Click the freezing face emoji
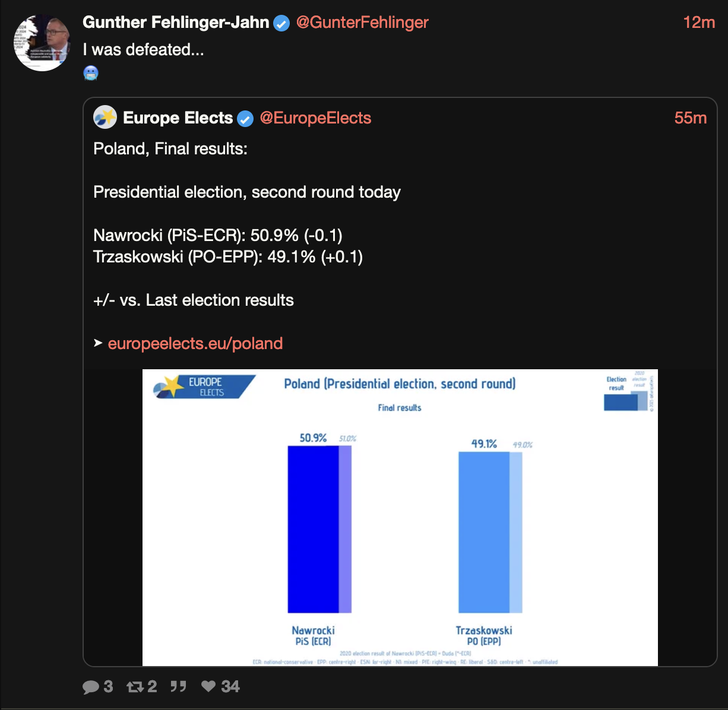728x710 pixels. (91, 73)
